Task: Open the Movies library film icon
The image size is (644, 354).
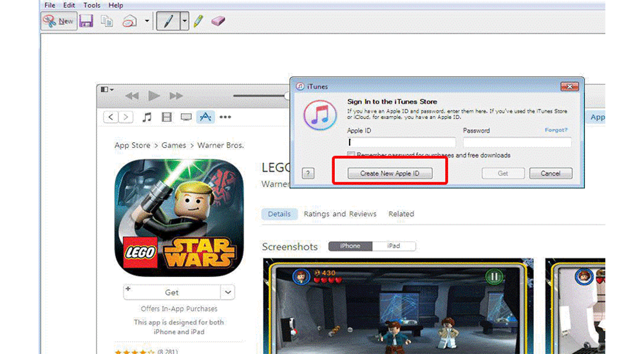Action: (x=166, y=117)
